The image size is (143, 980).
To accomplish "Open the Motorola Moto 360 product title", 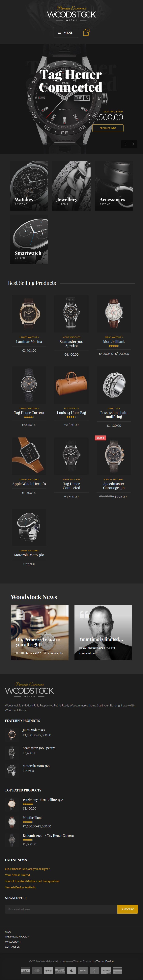I will pos(29,555).
